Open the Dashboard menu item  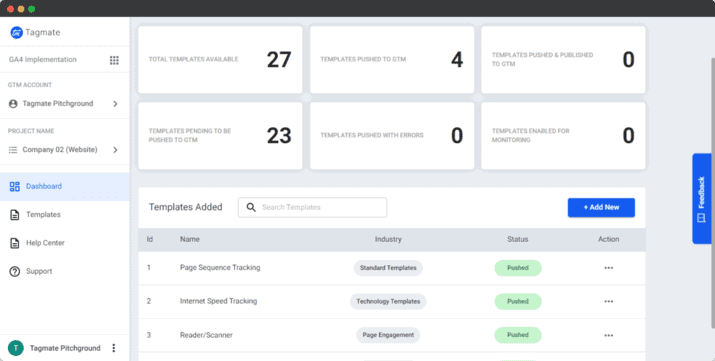pyautogui.click(x=65, y=186)
